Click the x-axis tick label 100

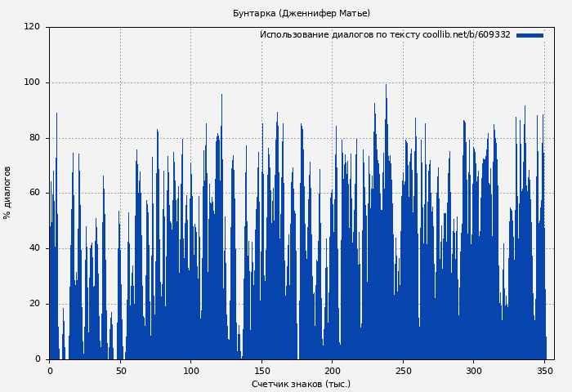(x=191, y=371)
